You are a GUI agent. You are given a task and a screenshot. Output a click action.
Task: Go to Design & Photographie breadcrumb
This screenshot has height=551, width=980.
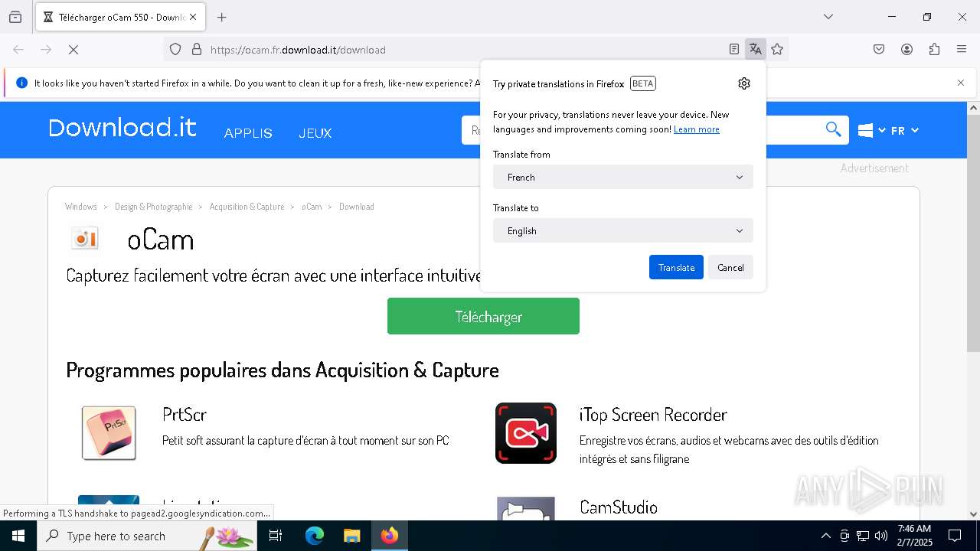coord(154,207)
